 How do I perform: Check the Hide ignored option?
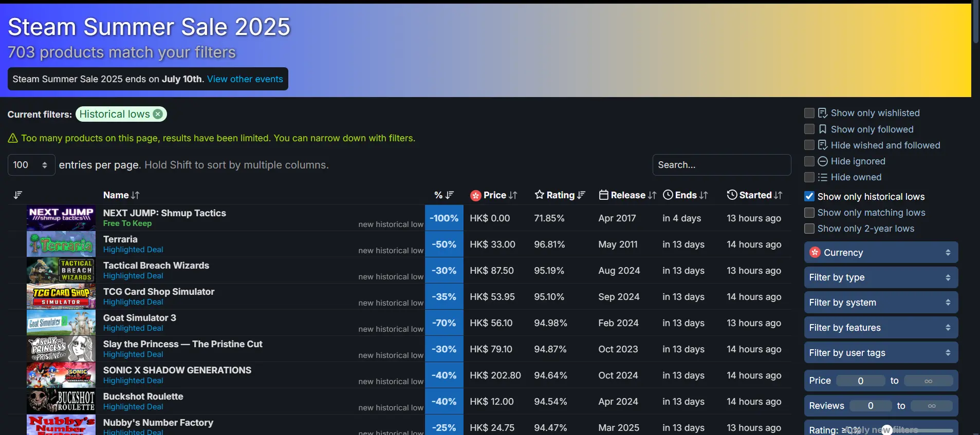click(809, 161)
